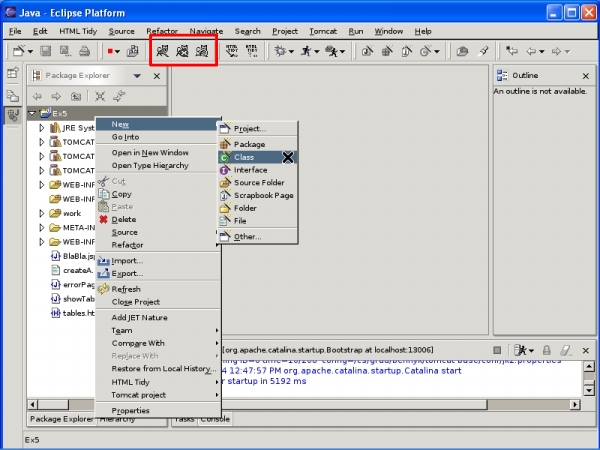The image size is (600, 450).
Task: Select Properties in the context menu
Action: [x=158, y=411]
